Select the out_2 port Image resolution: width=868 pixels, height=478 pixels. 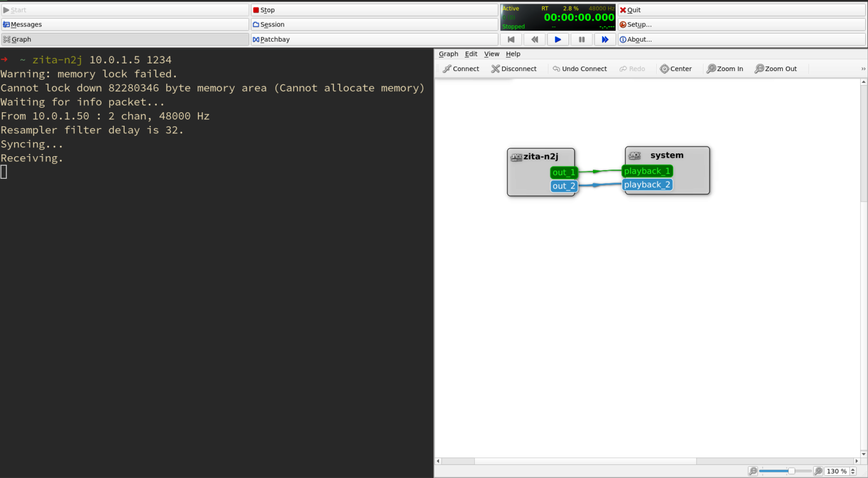click(x=564, y=186)
